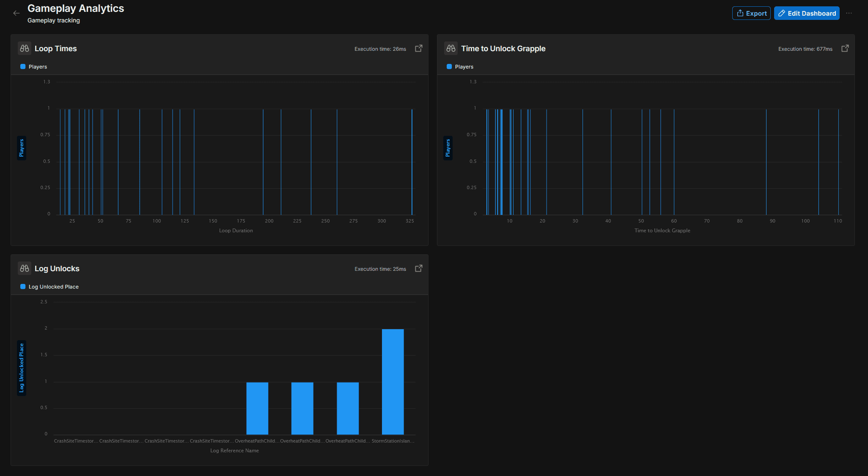868x476 pixels.
Task: Click the StormStationIslan... bar in Log Unlocks
Action: pos(393,382)
